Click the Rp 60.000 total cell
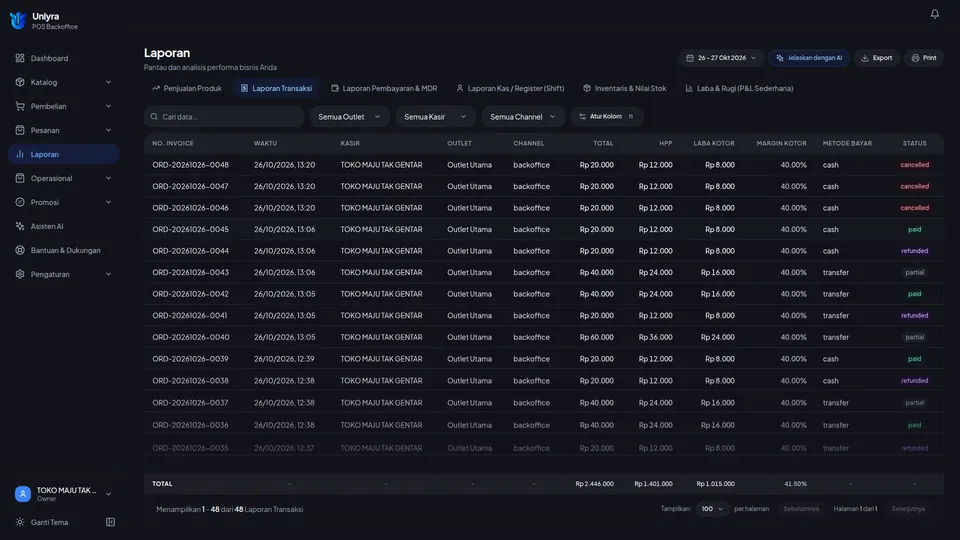Viewport: 960px width, 540px height. point(596,337)
